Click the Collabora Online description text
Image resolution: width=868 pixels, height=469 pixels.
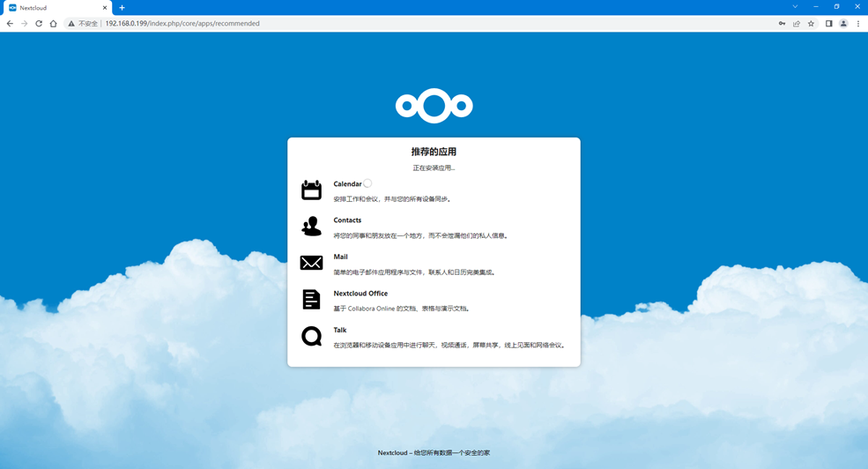[403, 309]
